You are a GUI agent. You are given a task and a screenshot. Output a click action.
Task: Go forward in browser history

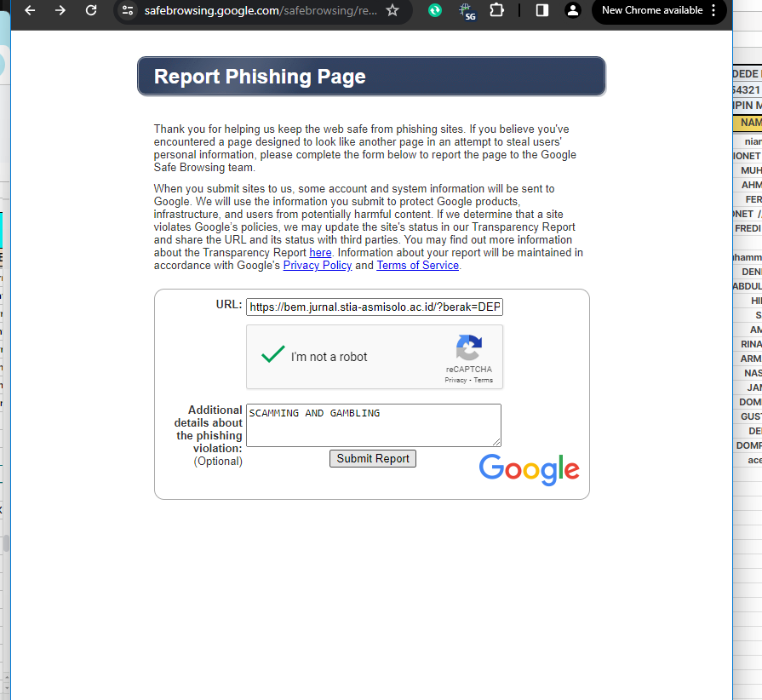click(x=60, y=10)
